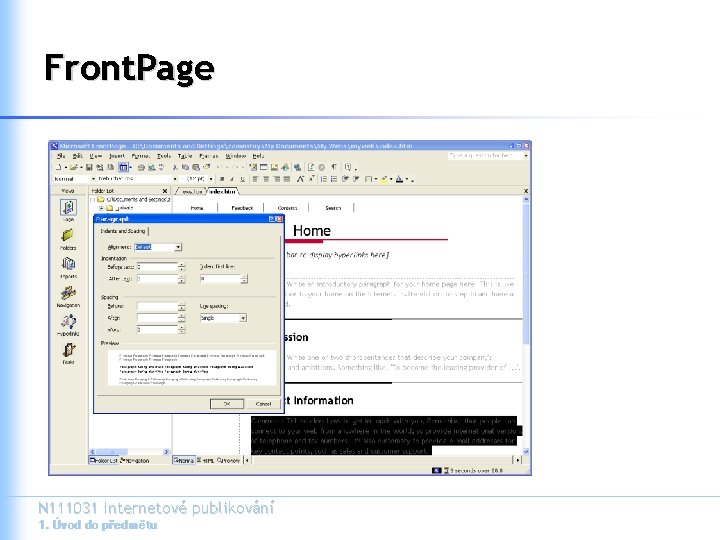Click OK in the Paragraph dialog
The image size is (720, 540).
pyautogui.click(x=227, y=404)
